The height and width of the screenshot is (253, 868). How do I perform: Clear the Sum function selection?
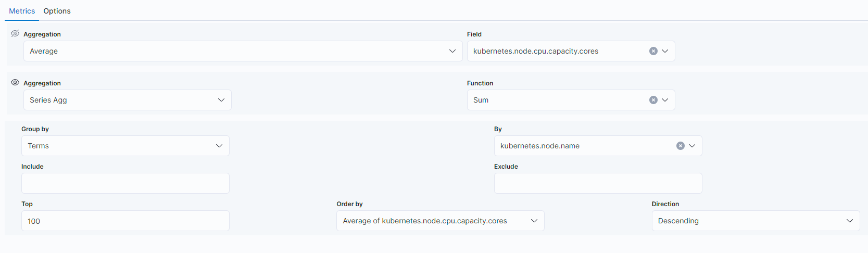(653, 100)
